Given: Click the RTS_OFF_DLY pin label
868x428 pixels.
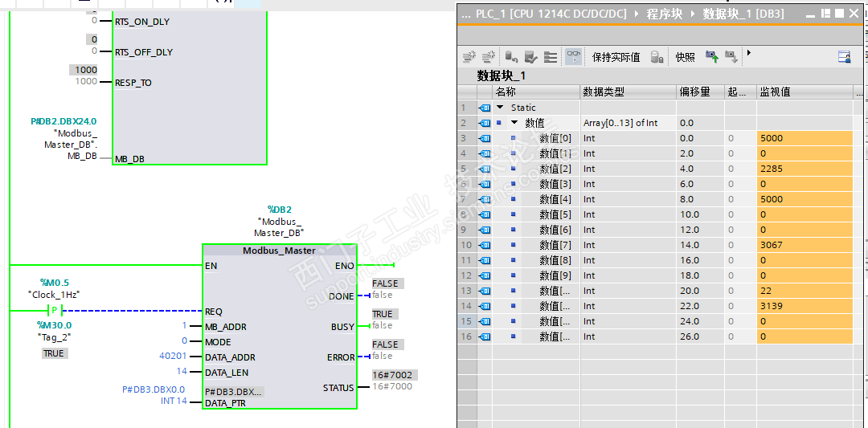Looking at the screenshot, I should (x=143, y=52).
